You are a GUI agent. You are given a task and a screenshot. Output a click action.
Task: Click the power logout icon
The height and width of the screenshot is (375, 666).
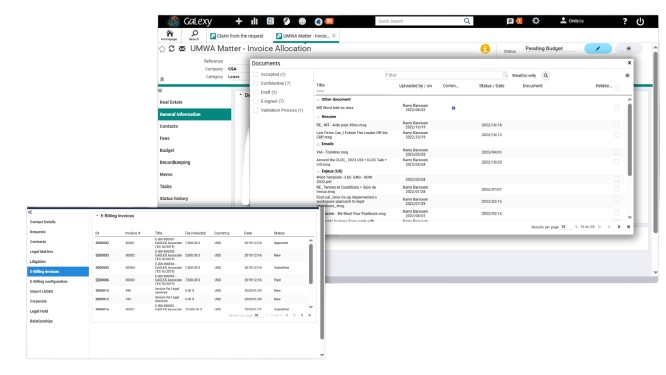click(x=640, y=21)
